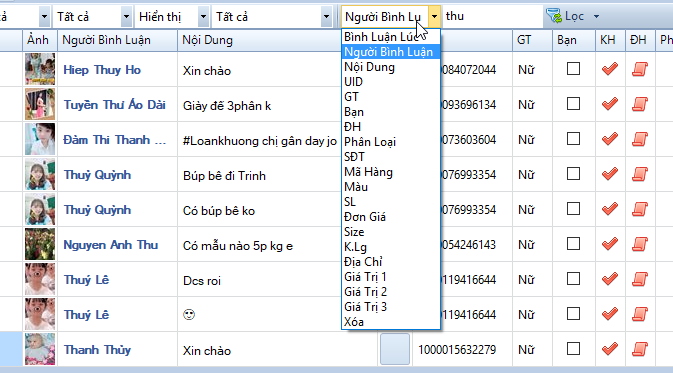This screenshot has height=373, width=673.
Task: Select the comment text Giày đế 3phân k
Action: tap(227, 106)
